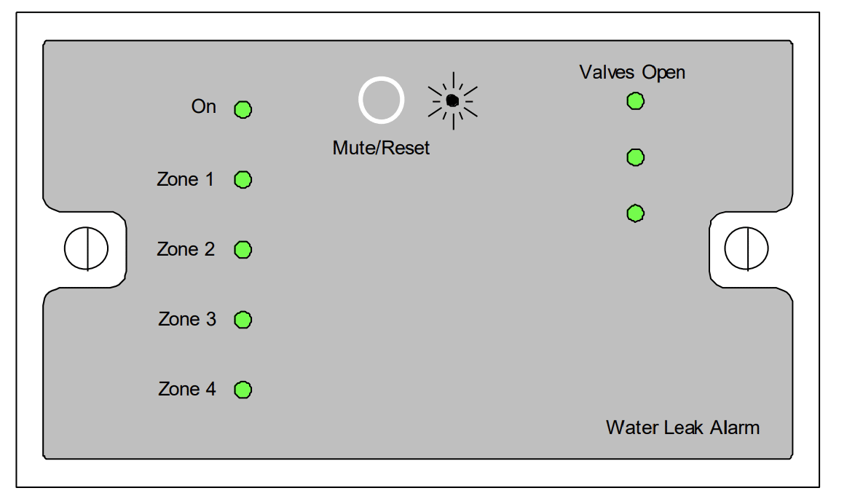This screenshot has height=504, width=855.
Task: Click the left mounting screw
Action: click(86, 248)
